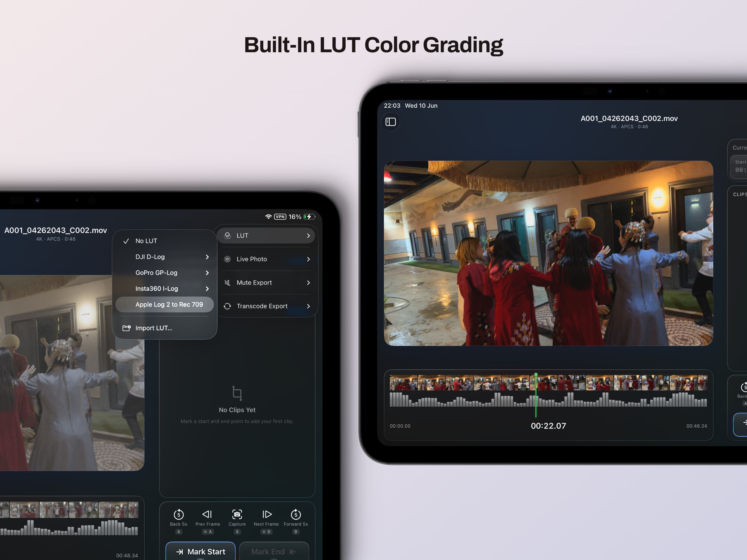Image resolution: width=747 pixels, height=560 pixels.
Task: Click the "Mark a start and end point" hint text
Action: [237, 421]
